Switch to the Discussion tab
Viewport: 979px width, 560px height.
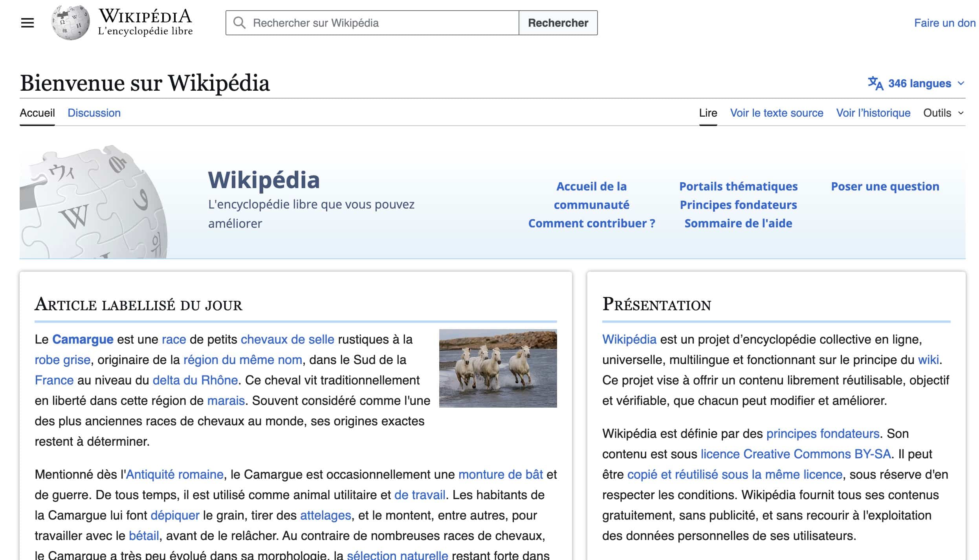[94, 113]
